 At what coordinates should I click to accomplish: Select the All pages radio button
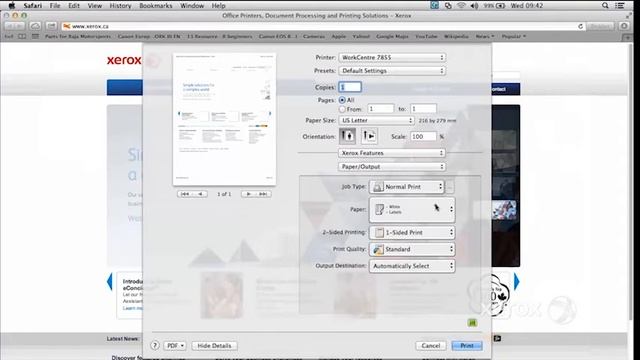pos(342,100)
